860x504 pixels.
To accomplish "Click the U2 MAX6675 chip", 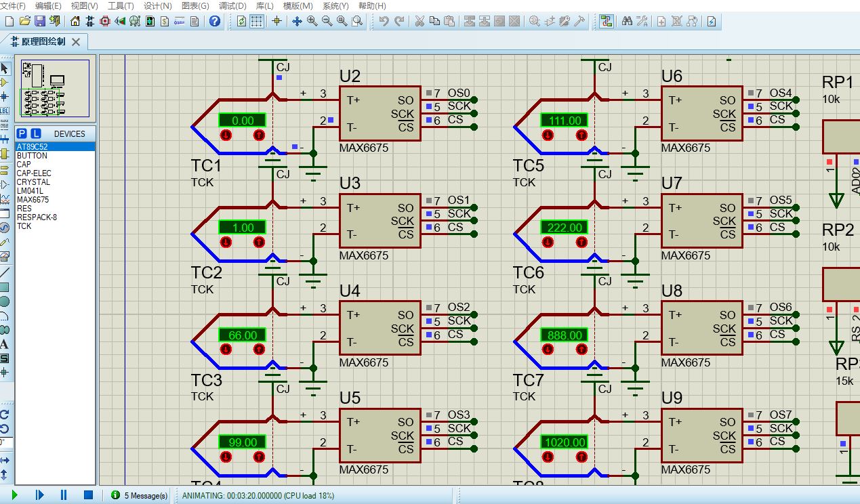I will [x=380, y=114].
